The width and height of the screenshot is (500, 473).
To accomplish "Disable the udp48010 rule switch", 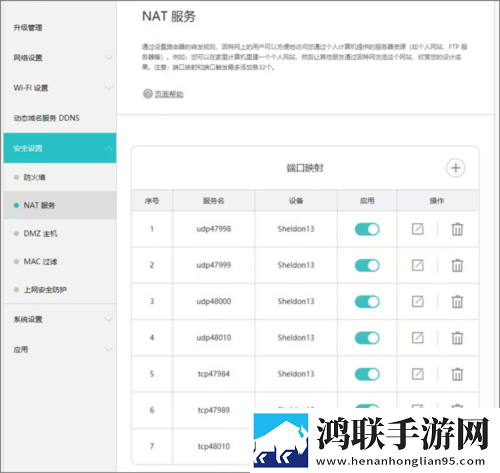I will (x=367, y=338).
